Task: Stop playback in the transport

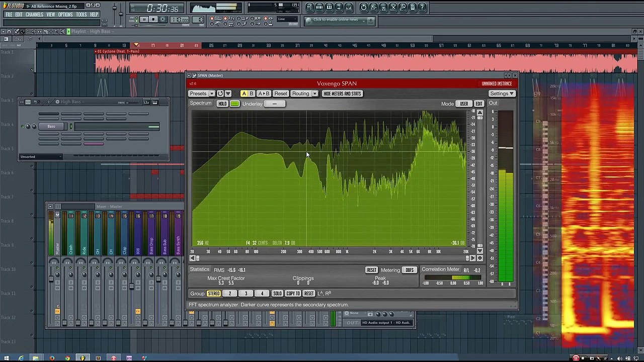Action: click(x=153, y=19)
